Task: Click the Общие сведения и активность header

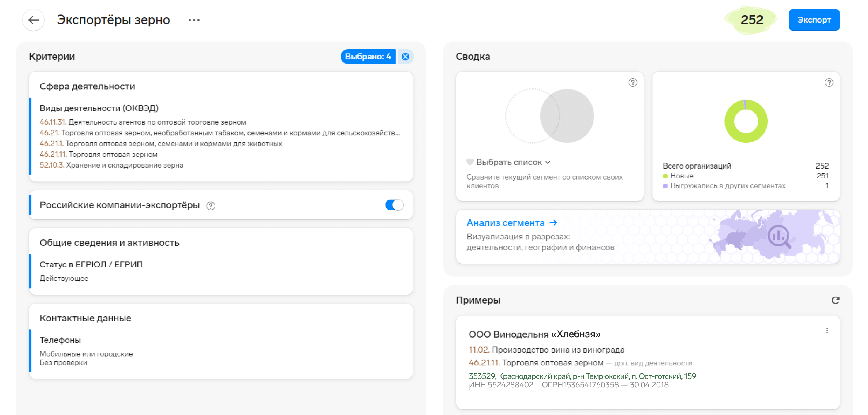Action: tap(110, 243)
